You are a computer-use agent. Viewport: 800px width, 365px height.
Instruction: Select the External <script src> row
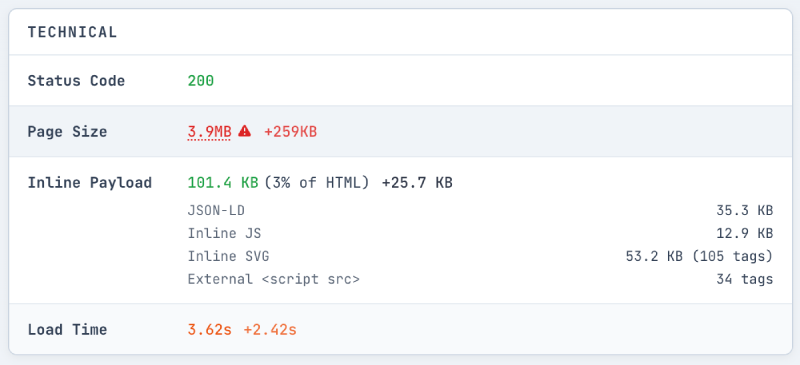point(480,279)
